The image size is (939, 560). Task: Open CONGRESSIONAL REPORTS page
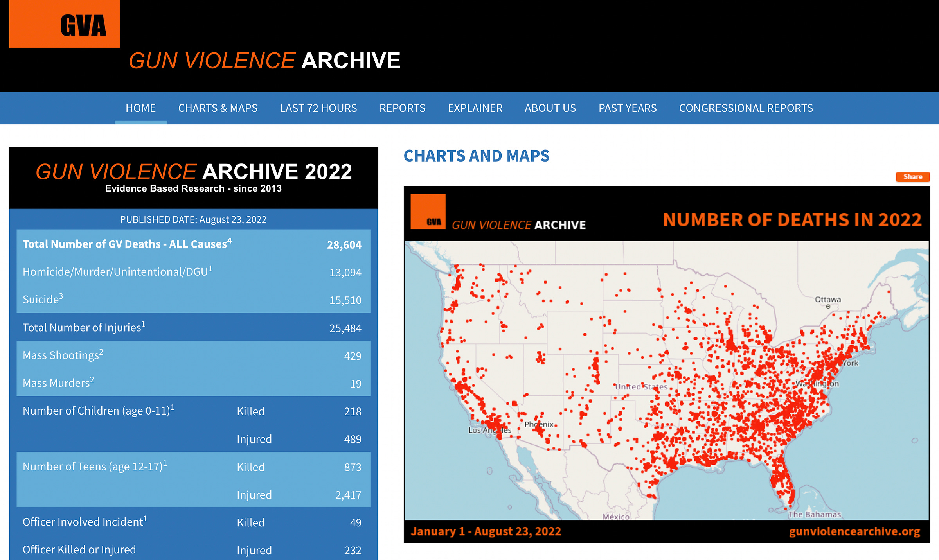(x=746, y=108)
